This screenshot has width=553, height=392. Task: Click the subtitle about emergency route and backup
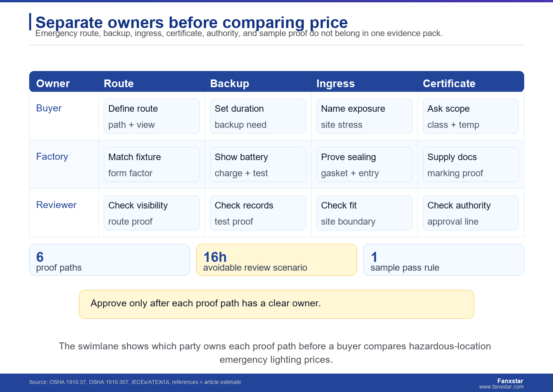[239, 33]
